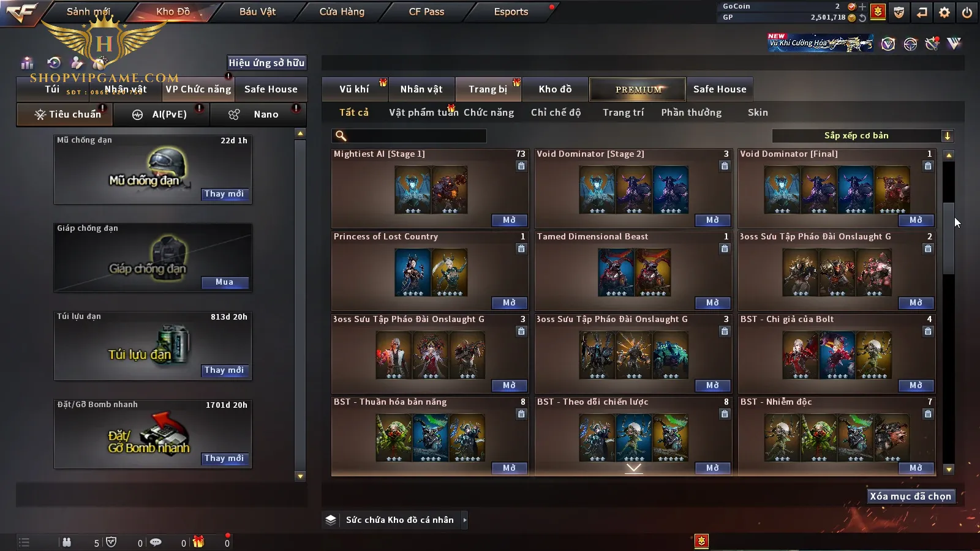
Task: Switch to AI(PvE) mode
Action: (x=160, y=114)
